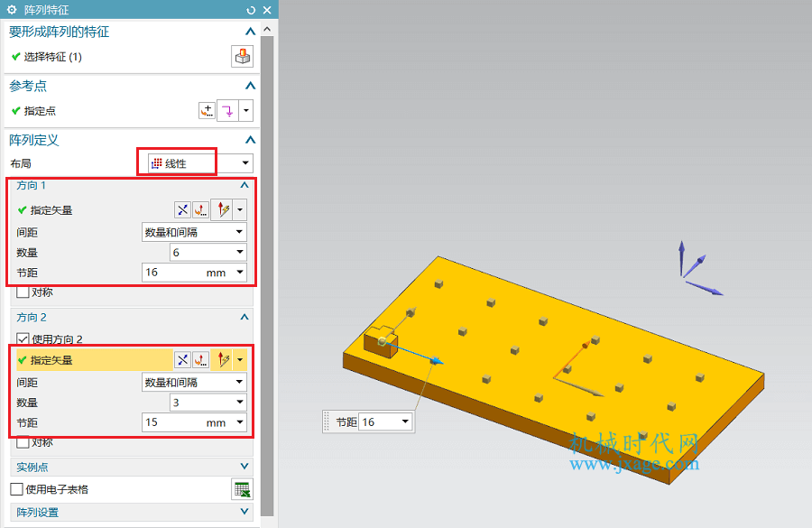The image size is (812, 528).
Task: Click the dialog vertical scrollbar thumb
Action: tap(267, 276)
